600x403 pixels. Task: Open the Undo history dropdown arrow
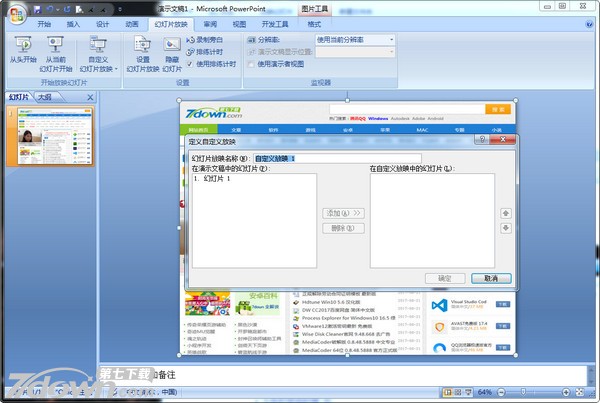click(x=57, y=10)
